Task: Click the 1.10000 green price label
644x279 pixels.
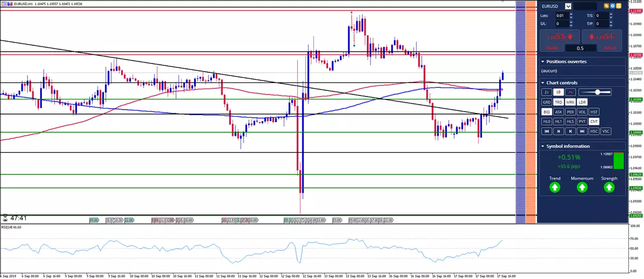Action: click(x=635, y=133)
